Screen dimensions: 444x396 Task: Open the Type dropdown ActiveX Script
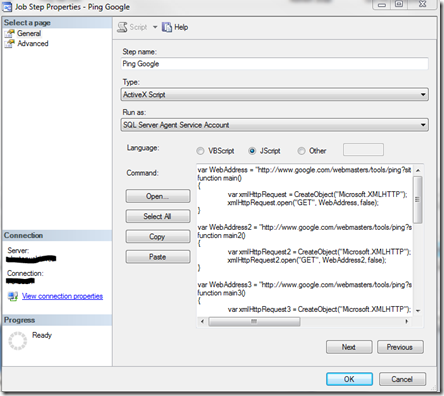click(274, 94)
